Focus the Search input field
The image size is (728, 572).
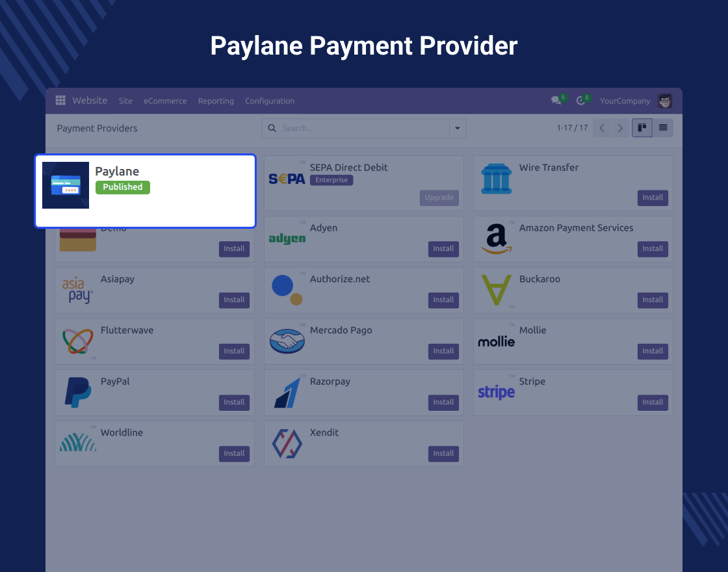click(363, 128)
